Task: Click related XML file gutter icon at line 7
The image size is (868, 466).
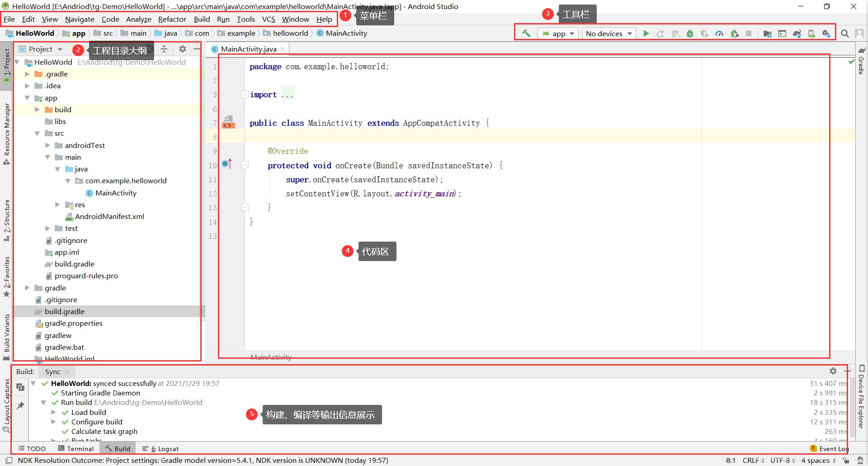Action: pyautogui.click(x=228, y=122)
